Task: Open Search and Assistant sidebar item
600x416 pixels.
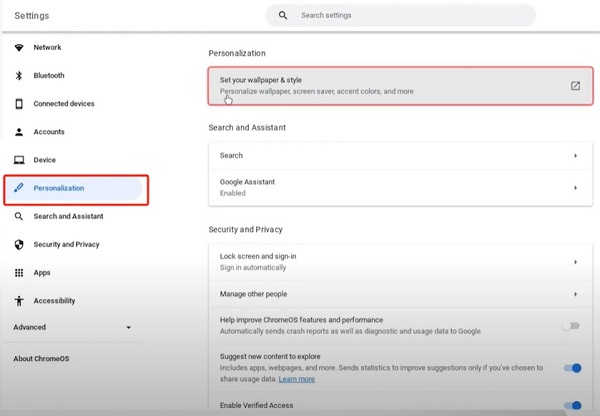Action: point(68,216)
